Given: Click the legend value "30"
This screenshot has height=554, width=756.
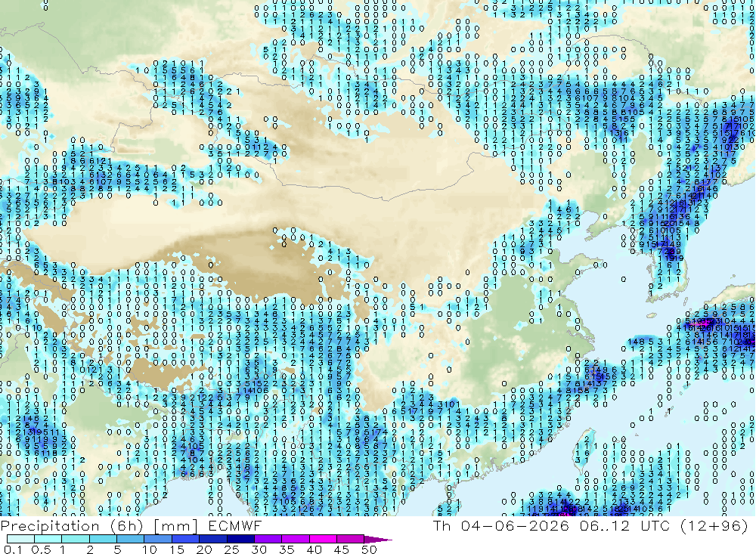Looking at the screenshot, I should coord(259,549).
